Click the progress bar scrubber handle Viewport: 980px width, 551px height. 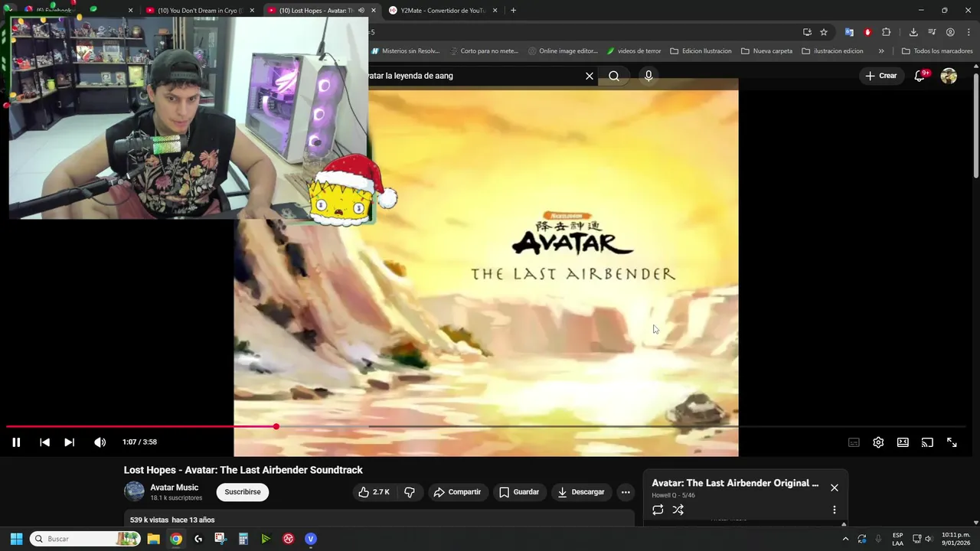pyautogui.click(x=276, y=426)
